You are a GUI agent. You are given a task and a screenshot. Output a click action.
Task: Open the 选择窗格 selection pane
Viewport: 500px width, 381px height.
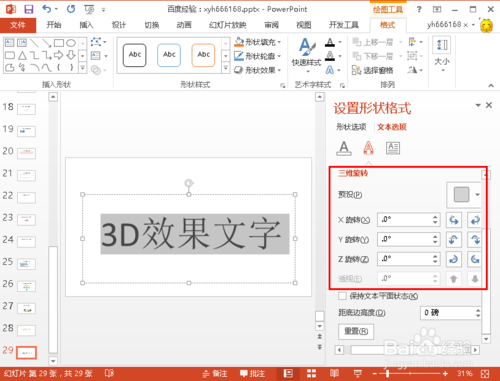tap(373, 70)
